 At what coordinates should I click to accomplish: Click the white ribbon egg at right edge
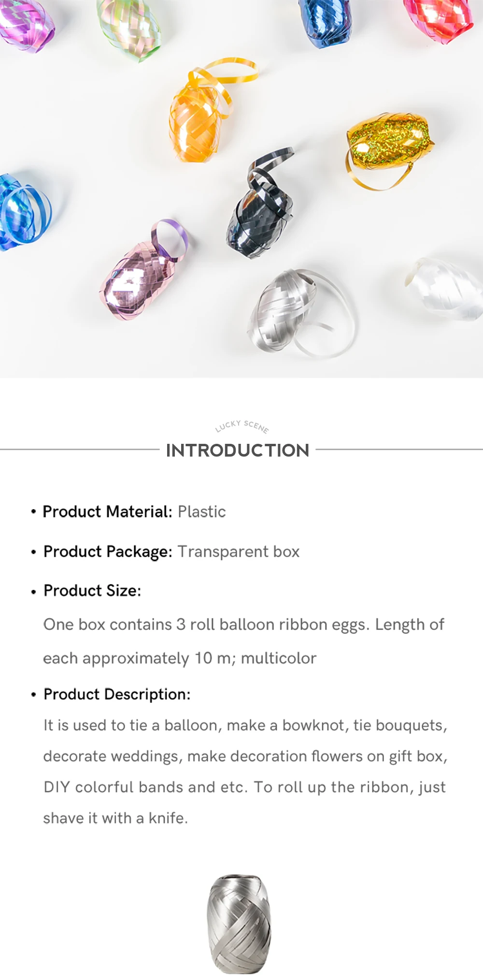point(444,289)
